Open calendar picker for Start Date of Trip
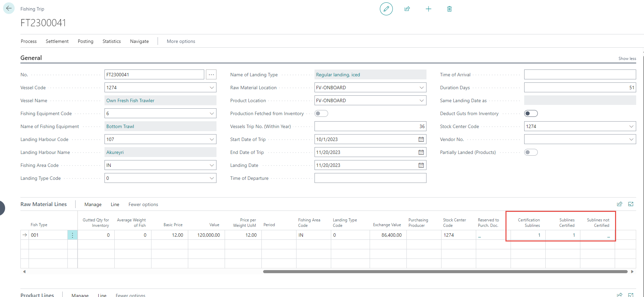 click(421, 139)
